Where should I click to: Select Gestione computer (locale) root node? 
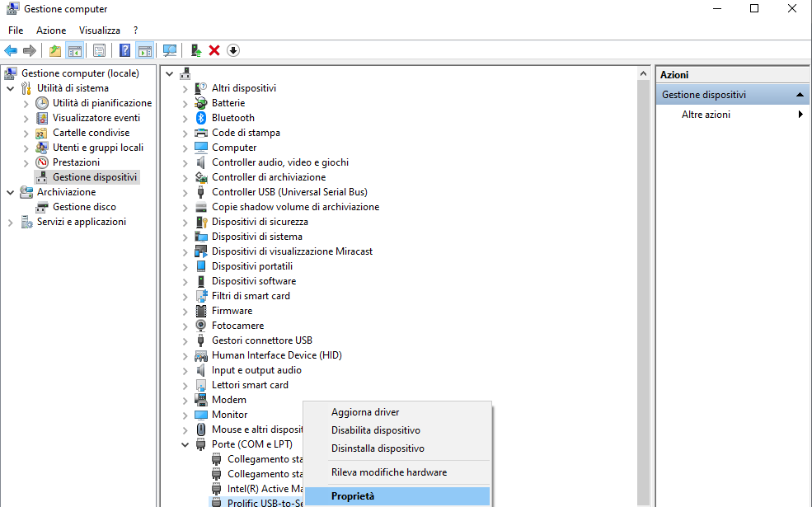(x=80, y=73)
